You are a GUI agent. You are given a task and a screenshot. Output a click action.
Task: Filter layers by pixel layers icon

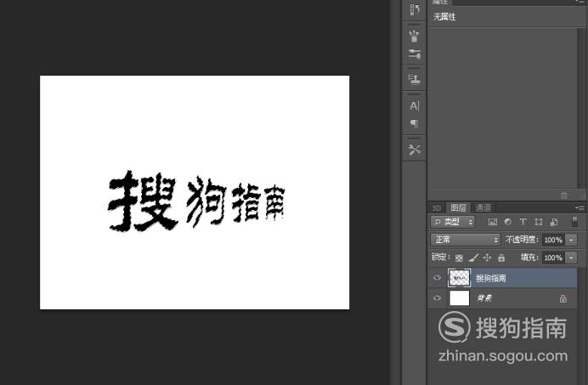coord(493,222)
